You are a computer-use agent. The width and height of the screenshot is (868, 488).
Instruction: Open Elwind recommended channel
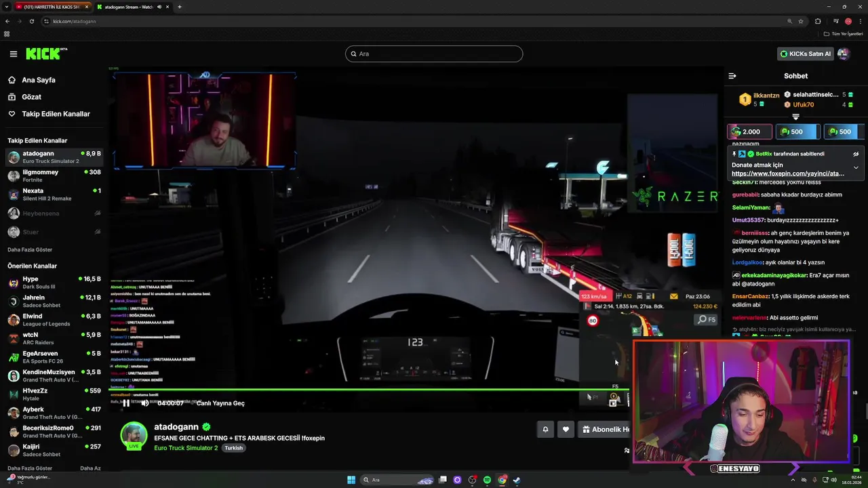54,320
